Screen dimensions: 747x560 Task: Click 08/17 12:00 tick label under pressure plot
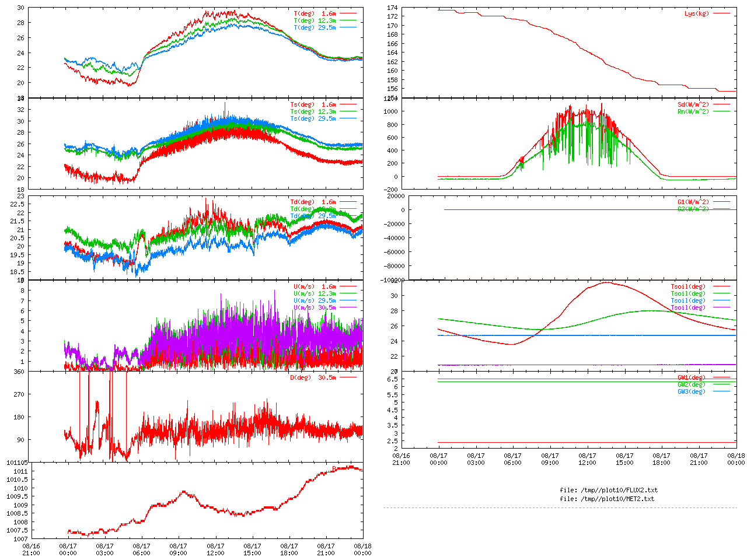(x=215, y=549)
